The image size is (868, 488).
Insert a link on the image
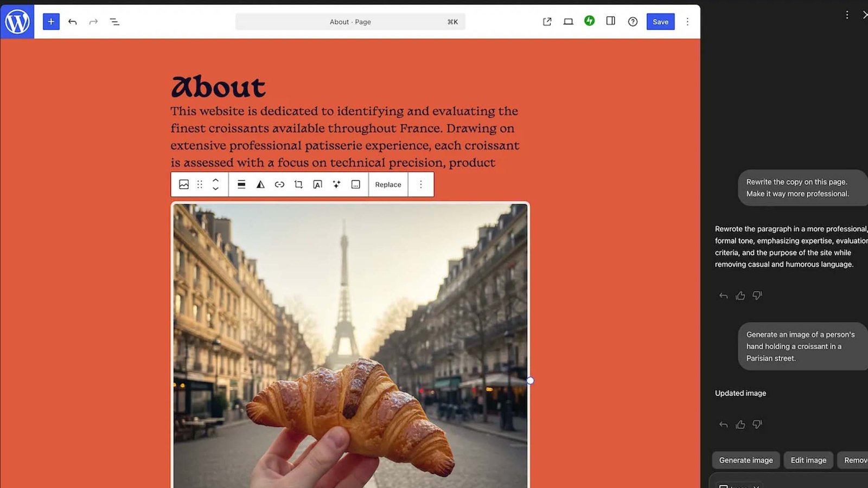279,184
